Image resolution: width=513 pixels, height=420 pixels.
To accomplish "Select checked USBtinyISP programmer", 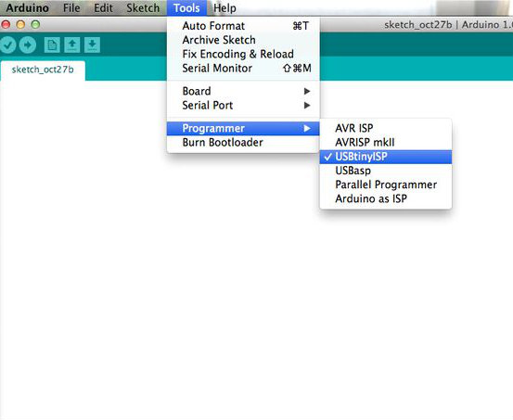I will 386,157.
